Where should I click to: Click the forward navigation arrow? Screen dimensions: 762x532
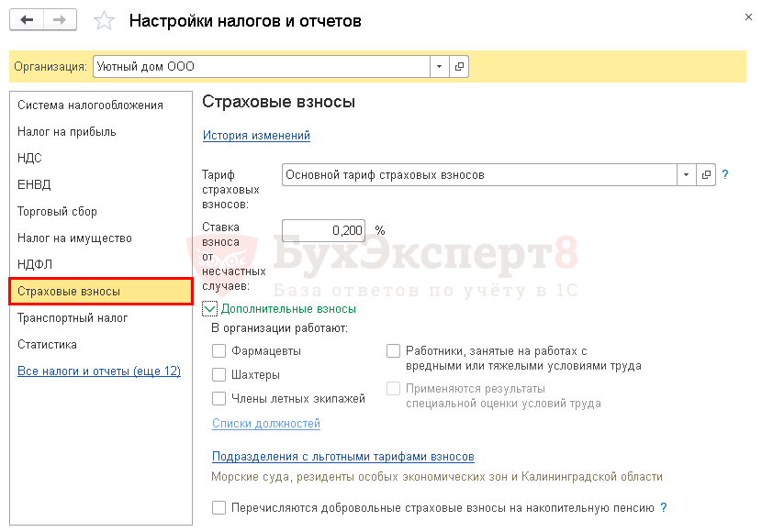(x=60, y=20)
